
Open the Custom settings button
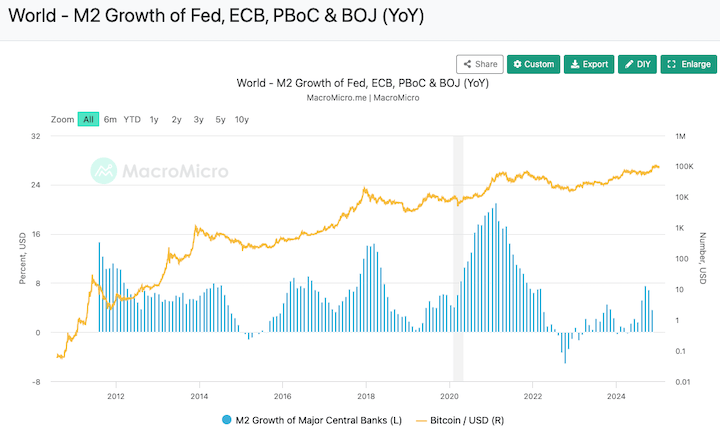(x=533, y=64)
